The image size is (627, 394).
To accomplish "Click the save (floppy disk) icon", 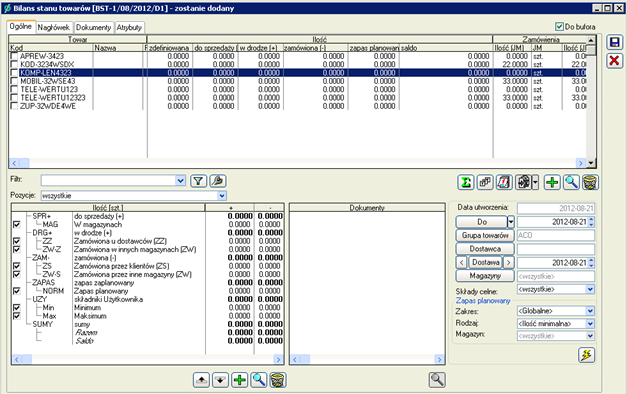I will [x=614, y=42].
